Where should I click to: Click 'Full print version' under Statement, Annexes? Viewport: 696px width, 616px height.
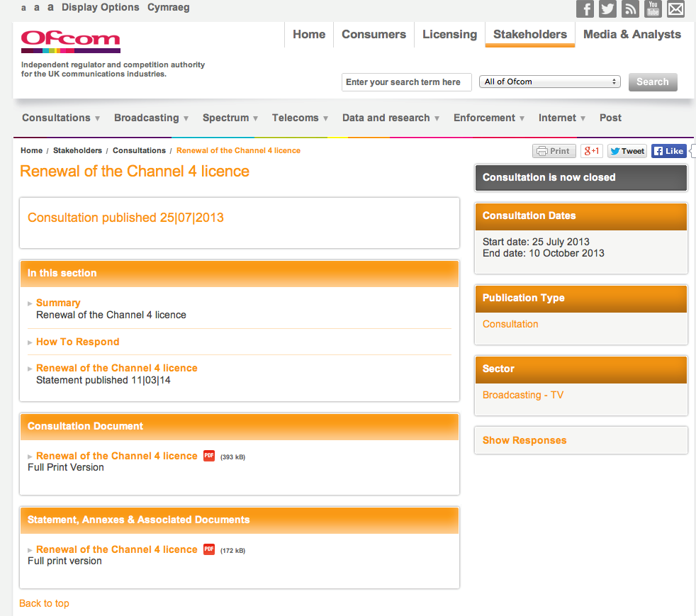pyautogui.click(x=64, y=561)
